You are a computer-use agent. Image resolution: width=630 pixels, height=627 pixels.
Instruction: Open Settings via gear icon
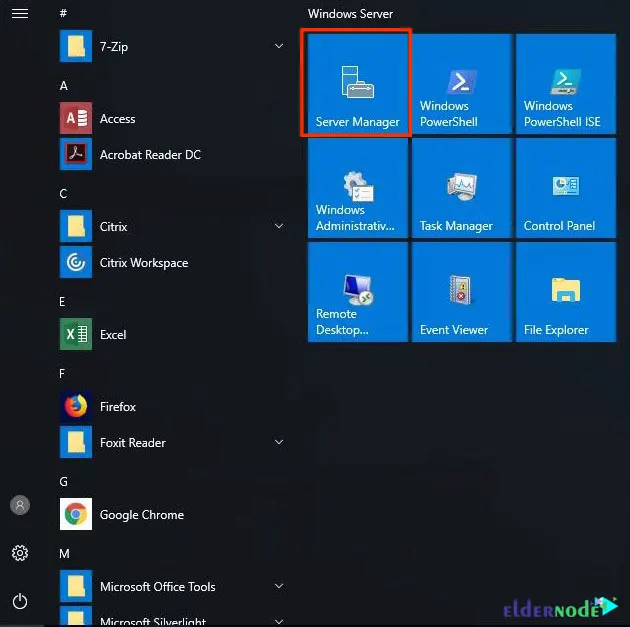pos(20,553)
